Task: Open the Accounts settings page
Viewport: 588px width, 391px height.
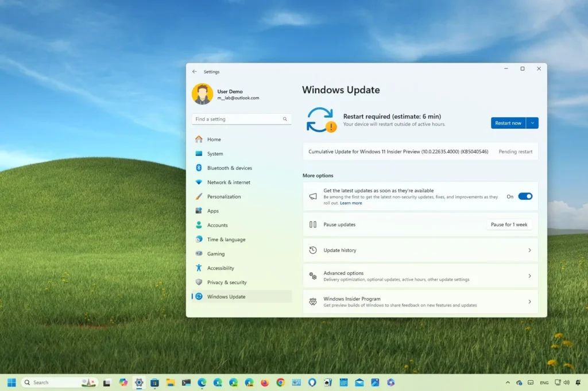Action: (x=242, y=225)
